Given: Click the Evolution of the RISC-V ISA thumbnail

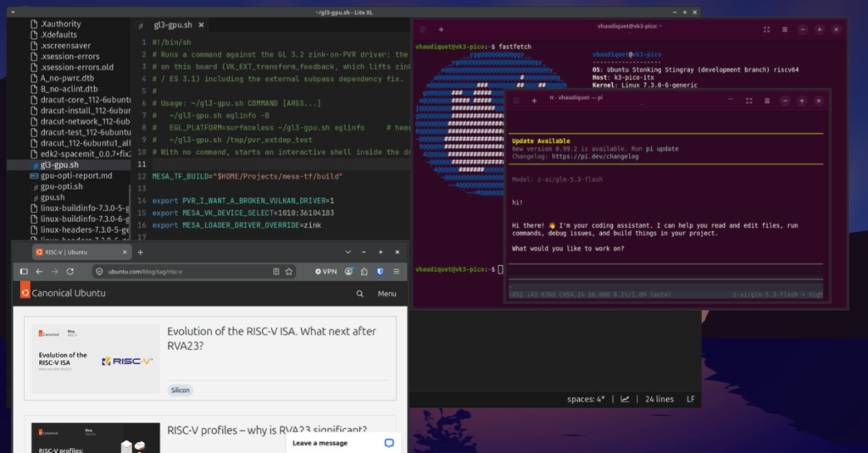Looking at the screenshot, I should [x=96, y=359].
